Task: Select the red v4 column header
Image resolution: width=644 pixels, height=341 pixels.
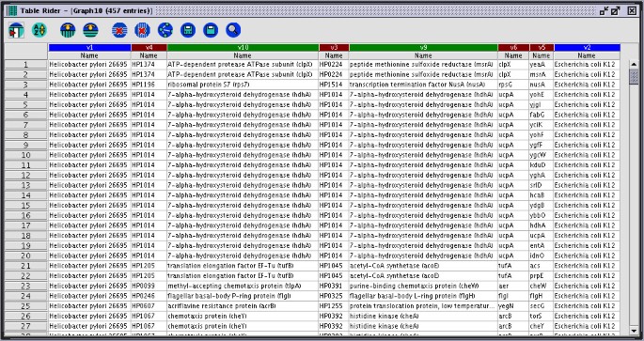Action: 149,48
